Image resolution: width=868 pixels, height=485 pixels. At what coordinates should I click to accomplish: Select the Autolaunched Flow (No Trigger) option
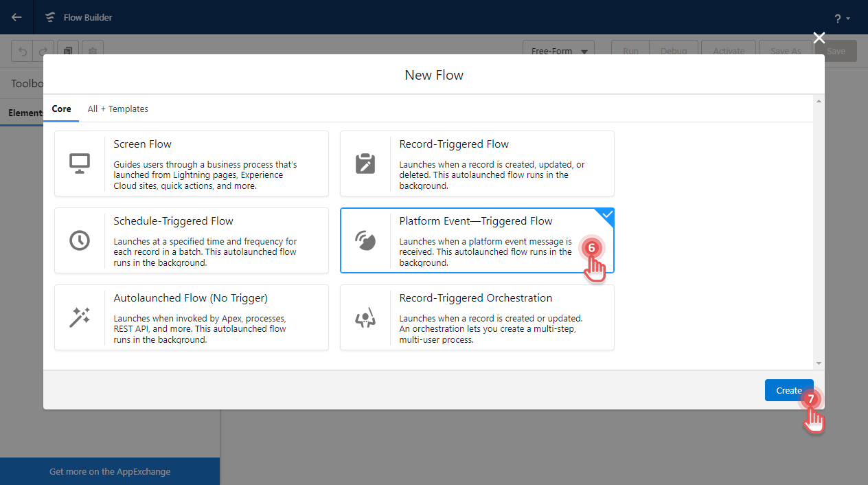191,317
